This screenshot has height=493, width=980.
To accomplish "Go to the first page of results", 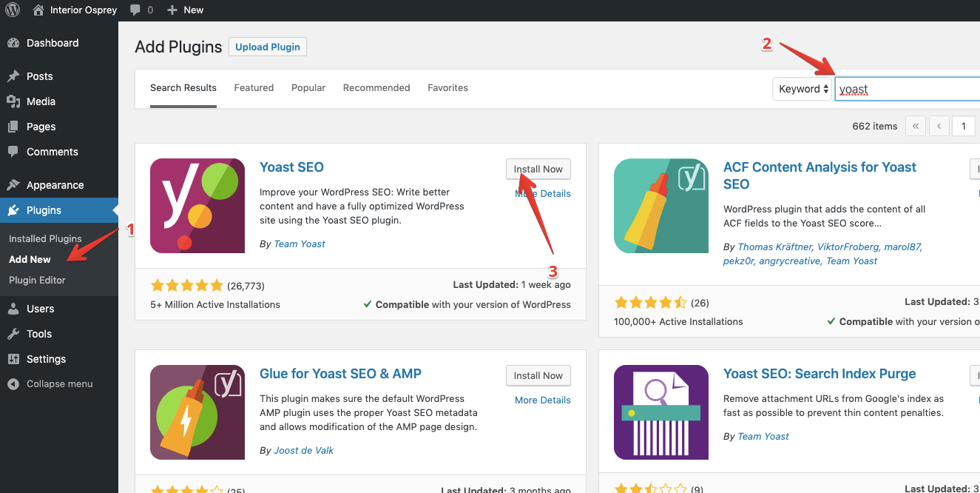I will [915, 126].
